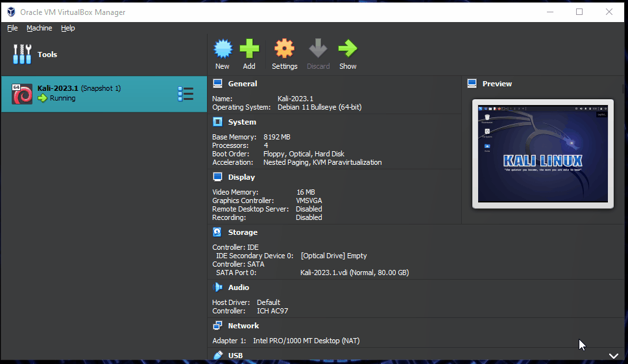Click the Processors value '4'
This screenshot has width=628, height=364.
click(266, 145)
